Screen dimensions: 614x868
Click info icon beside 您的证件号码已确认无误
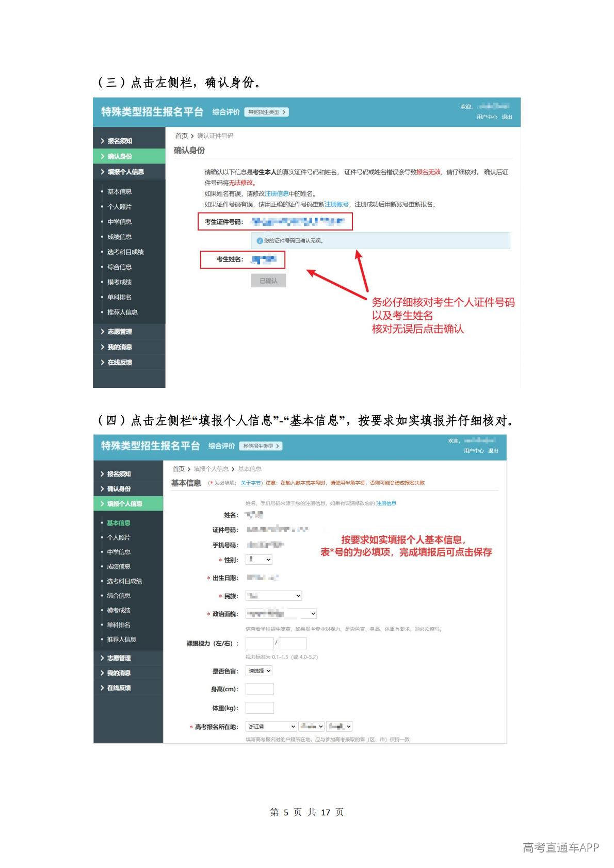(260, 241)
